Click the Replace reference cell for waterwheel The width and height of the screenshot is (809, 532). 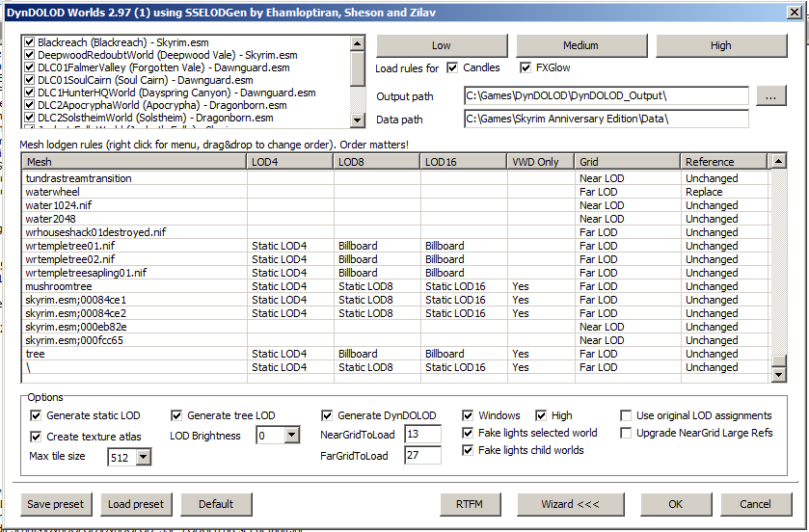pyautogui.click(x=724, y=192)
